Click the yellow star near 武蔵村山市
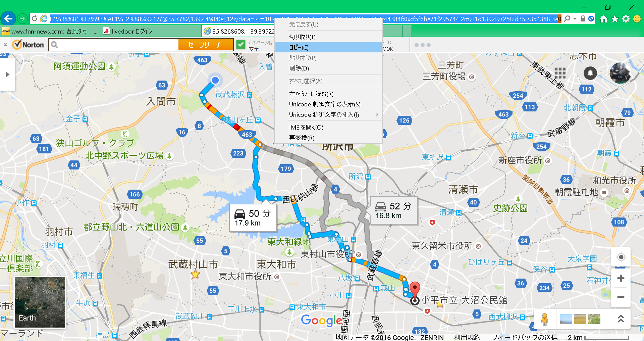This screenshot has height=341, width=644. [195, 275]
